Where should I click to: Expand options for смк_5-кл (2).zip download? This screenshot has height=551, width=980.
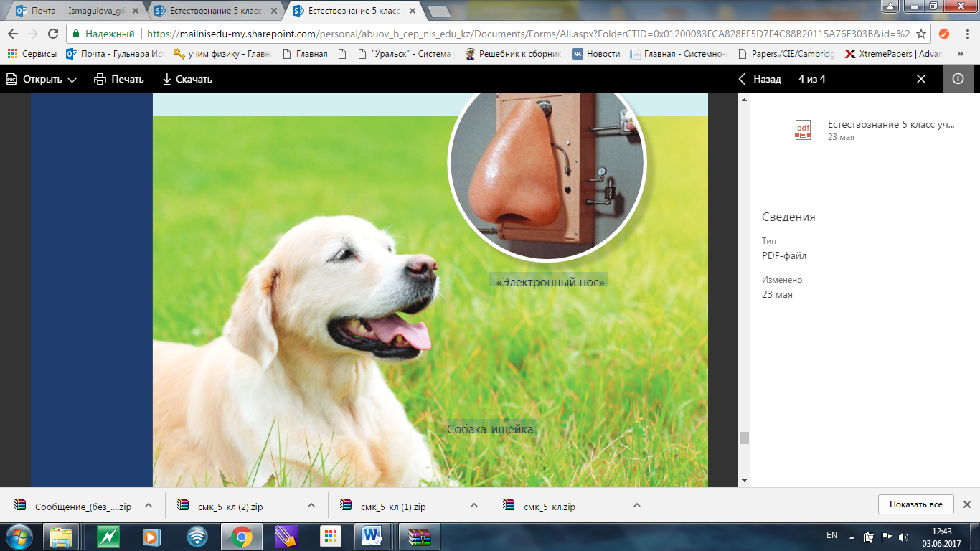pos(311,505)
